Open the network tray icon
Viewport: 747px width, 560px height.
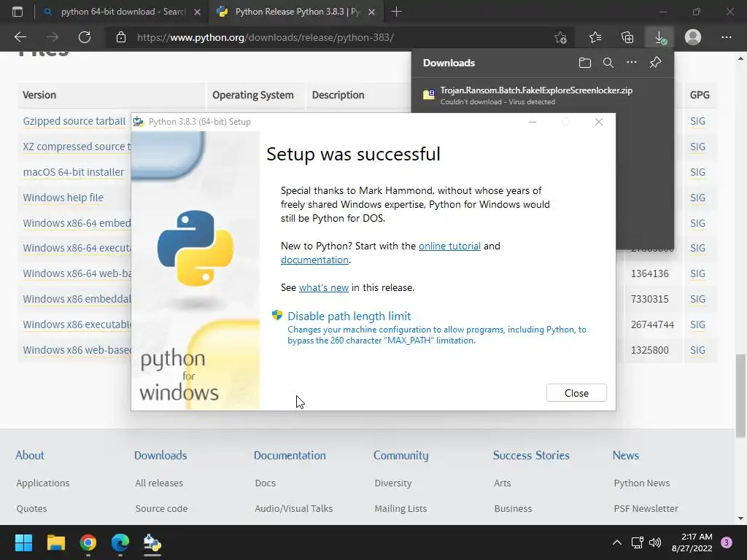pyautogui.click(x=637, y=542)
